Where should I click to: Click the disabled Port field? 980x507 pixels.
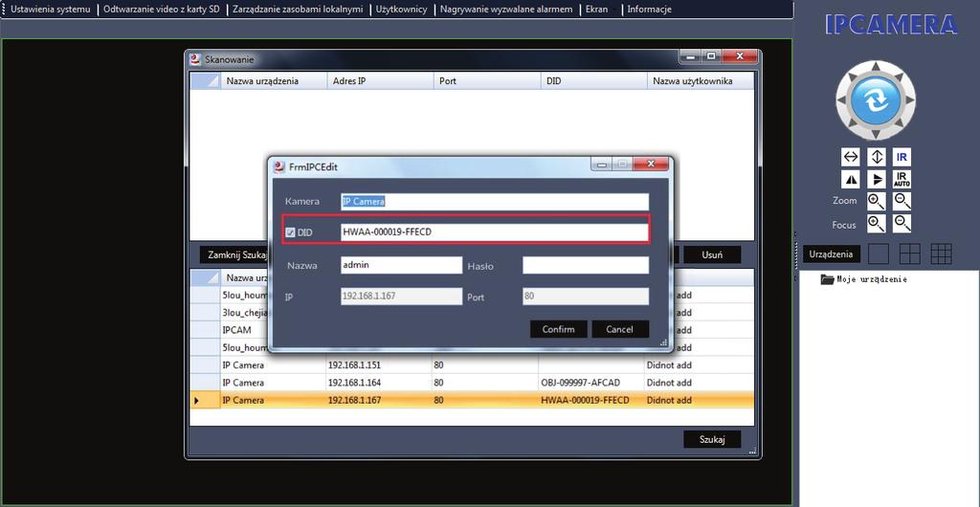[586, 297]
